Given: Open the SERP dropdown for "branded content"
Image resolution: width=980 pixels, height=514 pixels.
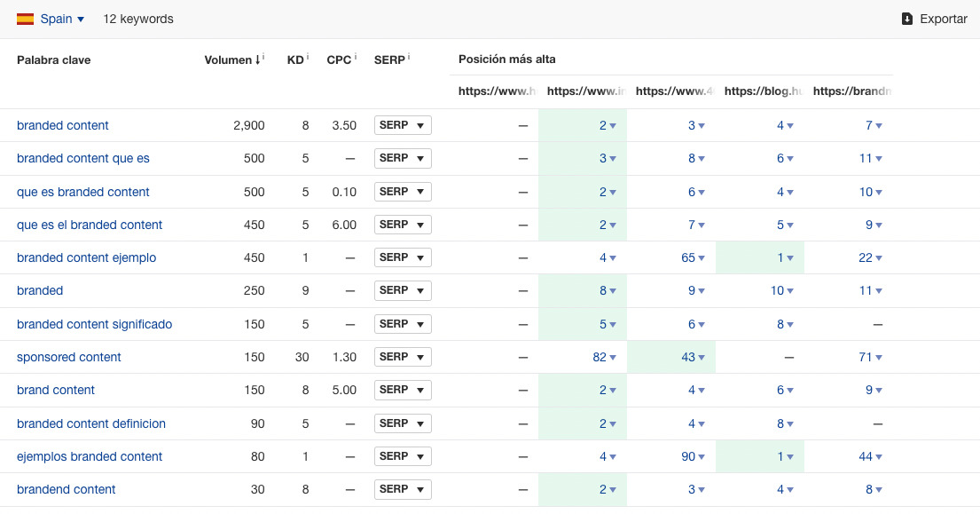Looking at the screenshot, I should coord(403,124).
